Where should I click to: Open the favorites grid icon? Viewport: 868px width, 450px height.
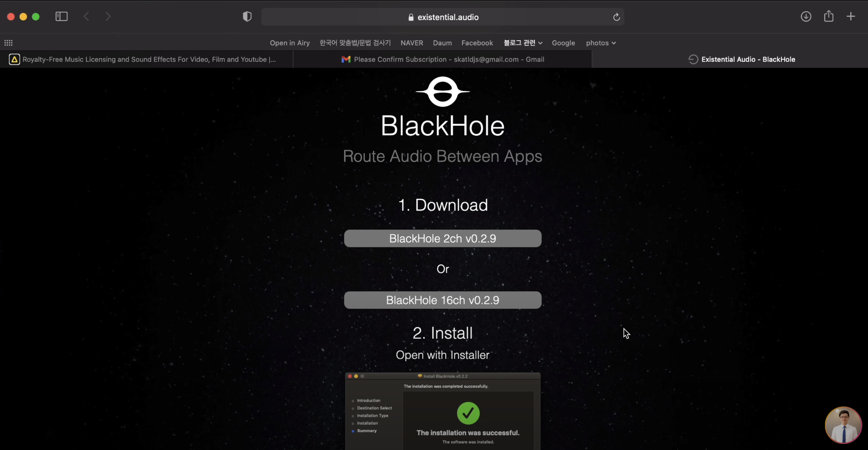coord(8,43)
